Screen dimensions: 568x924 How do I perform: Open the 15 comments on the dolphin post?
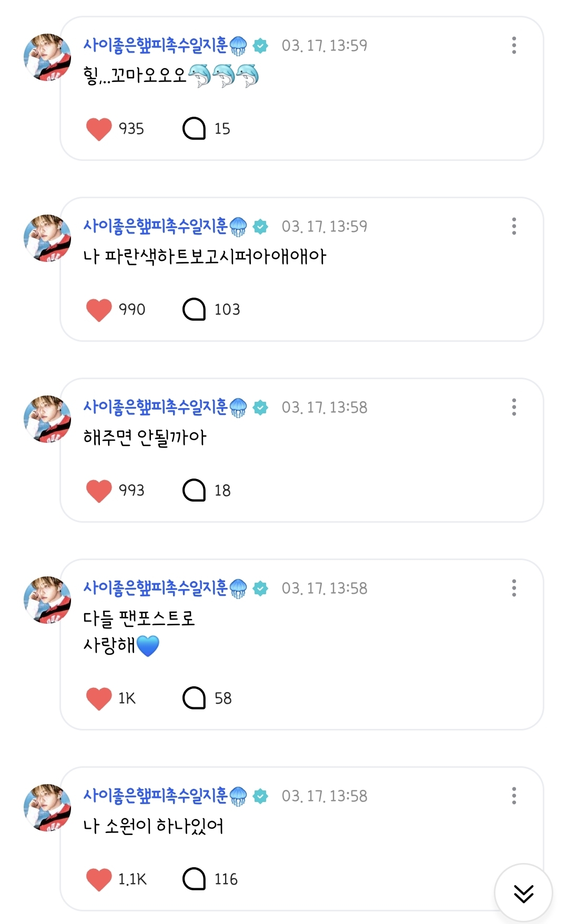(x=194, y=129)
